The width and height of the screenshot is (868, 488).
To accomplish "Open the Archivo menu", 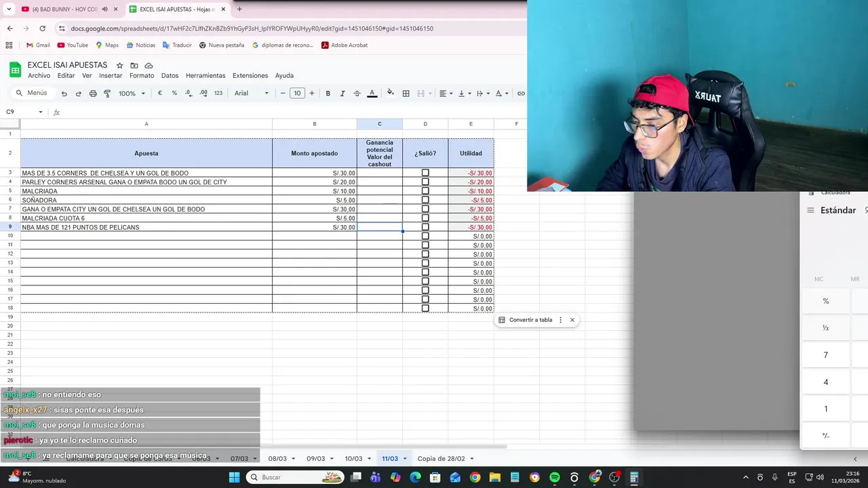I will 39,76.
